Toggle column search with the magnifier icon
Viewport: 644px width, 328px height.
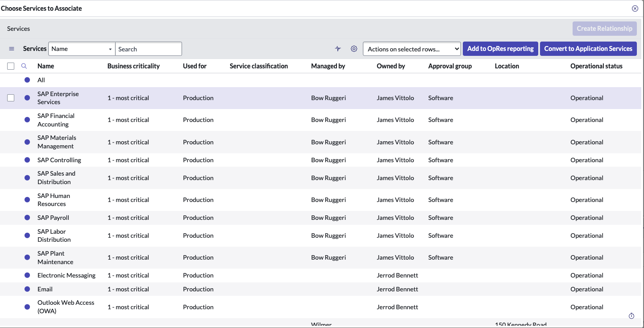[x=24, y=66]
